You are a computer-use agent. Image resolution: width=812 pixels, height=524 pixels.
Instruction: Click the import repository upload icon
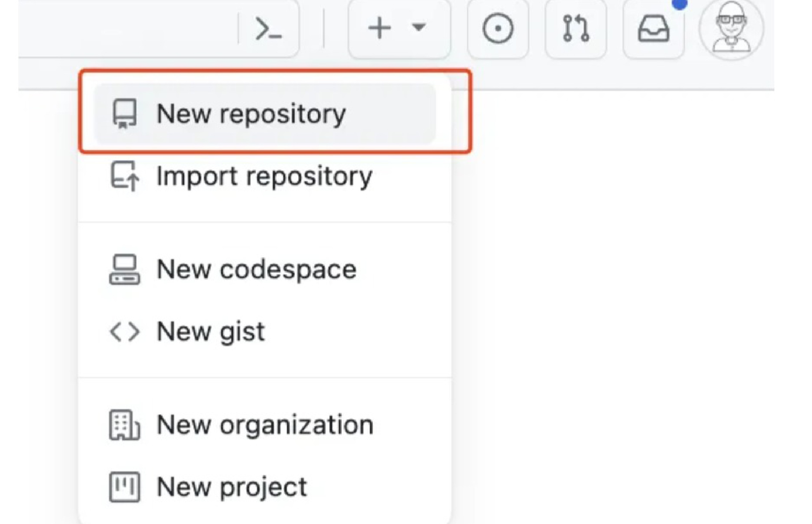pyautogui.click(x=124, y=176)
